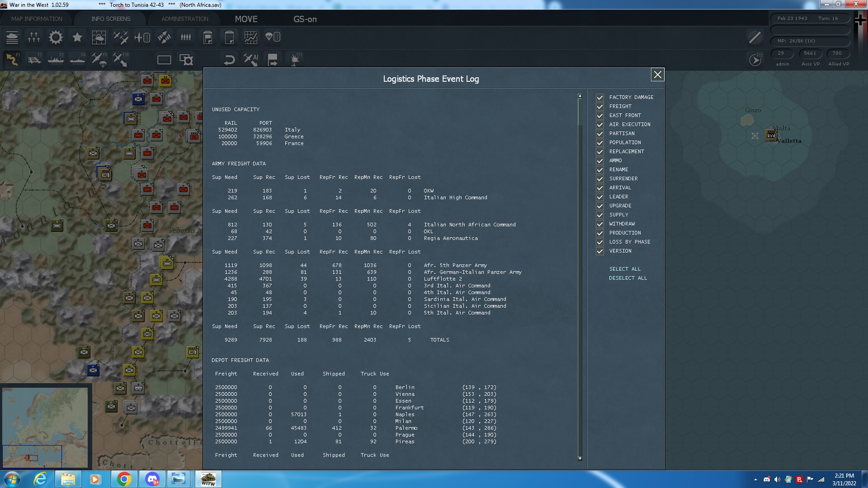Open the graph statistics chart icon
The width and height of the screenshot is (868, 488).
(251, 38)
